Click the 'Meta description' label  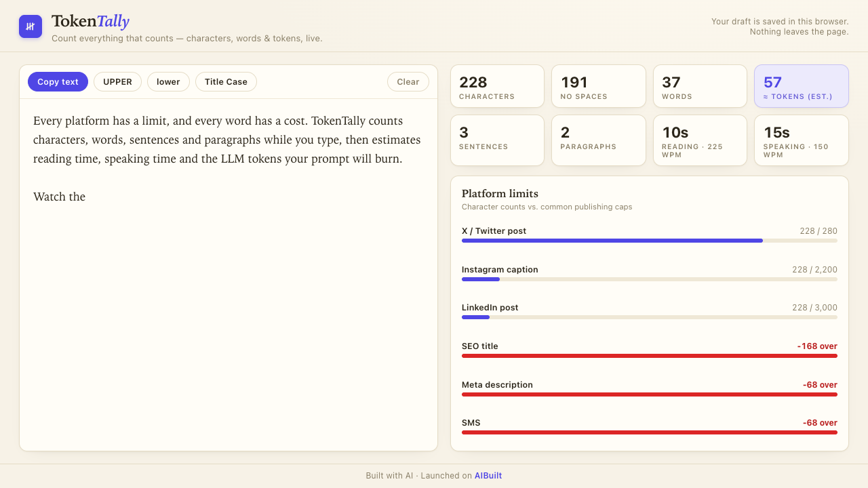497,385
